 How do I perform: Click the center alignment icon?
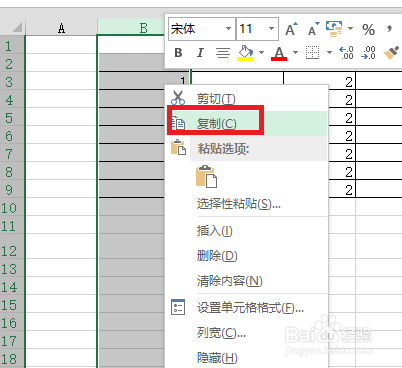[223, 53]
